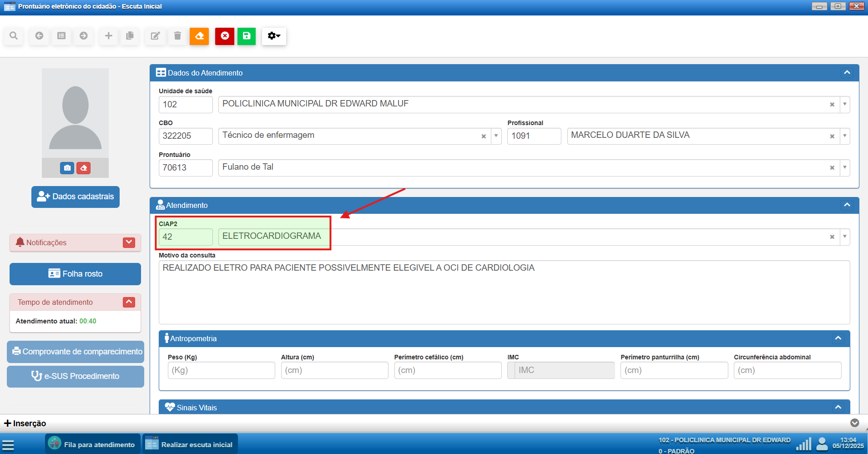
Task: Click the red cancel icon in toolbar
Action: click(225, 36)
